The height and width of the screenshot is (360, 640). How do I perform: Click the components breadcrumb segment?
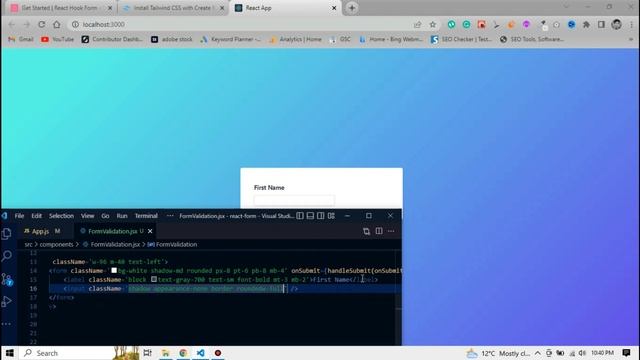point(56,244)
